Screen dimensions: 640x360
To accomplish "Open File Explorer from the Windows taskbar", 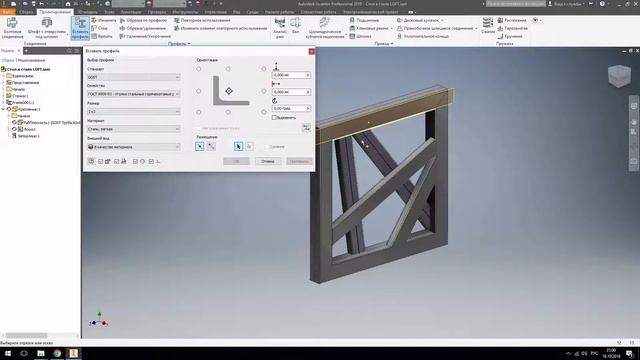I will click(41, 353).
